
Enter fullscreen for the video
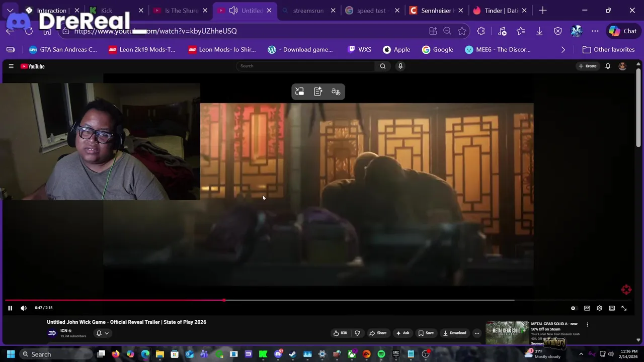pyautogui.click(x=624, y=308)
